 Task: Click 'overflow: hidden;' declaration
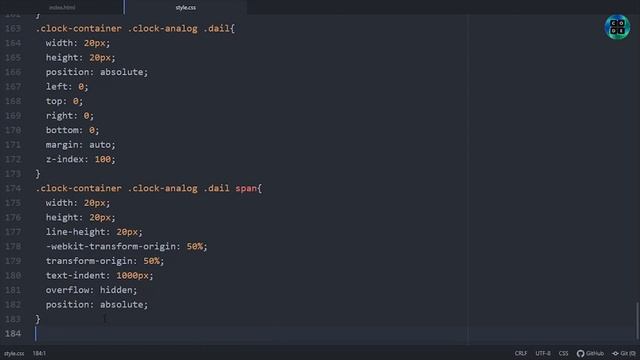coord(91,290)
